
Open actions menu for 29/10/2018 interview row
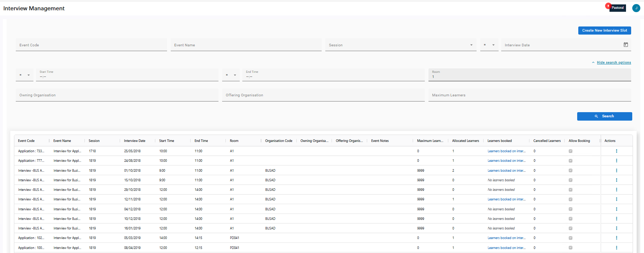(616, 190)
